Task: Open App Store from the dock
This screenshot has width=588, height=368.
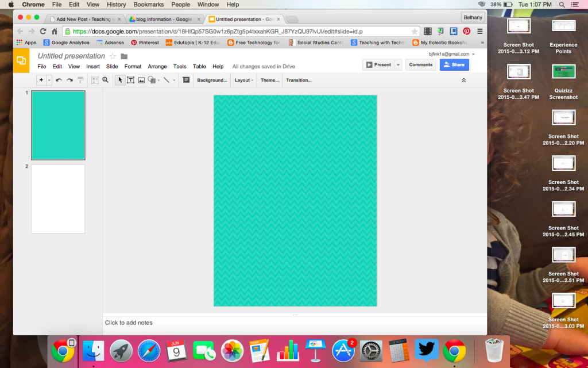Action: (x=343, y=351)
